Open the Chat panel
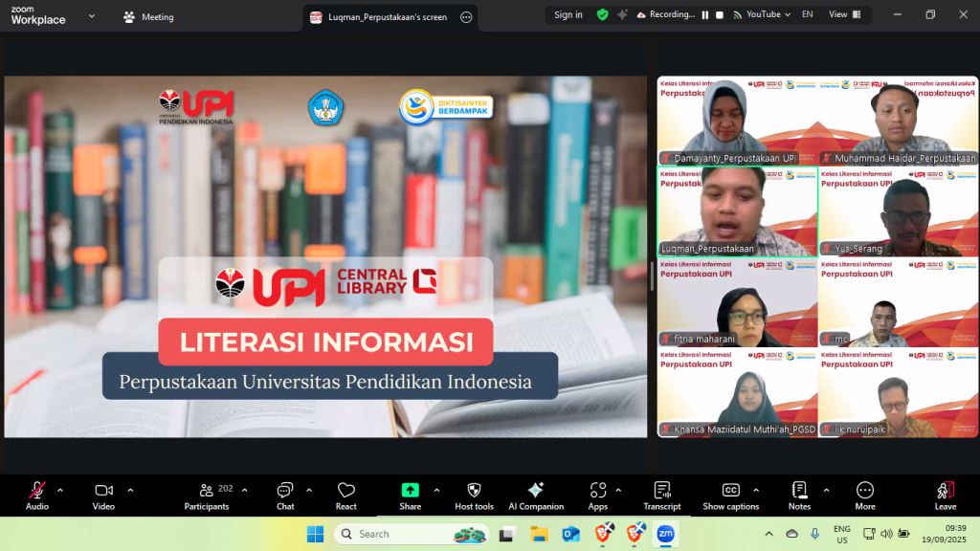The image size is (980, 551). click(x=285, y=495)
